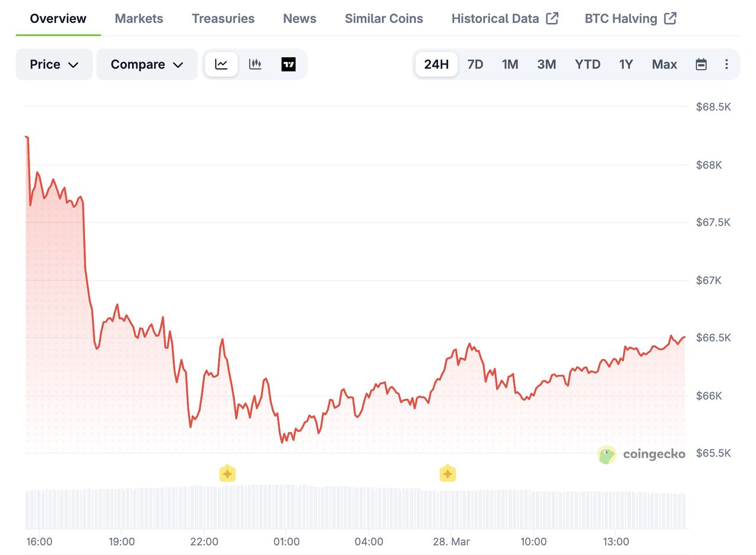Expand the Price dropdown
The height and width of the screenshot is (555, 756).
pos(54,64)
